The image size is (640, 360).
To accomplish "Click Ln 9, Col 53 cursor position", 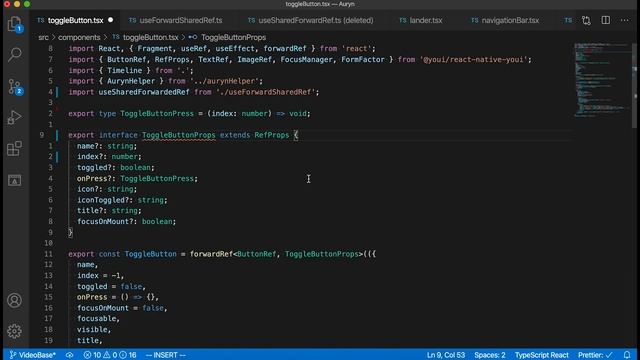I will click(x=446, y=355).
